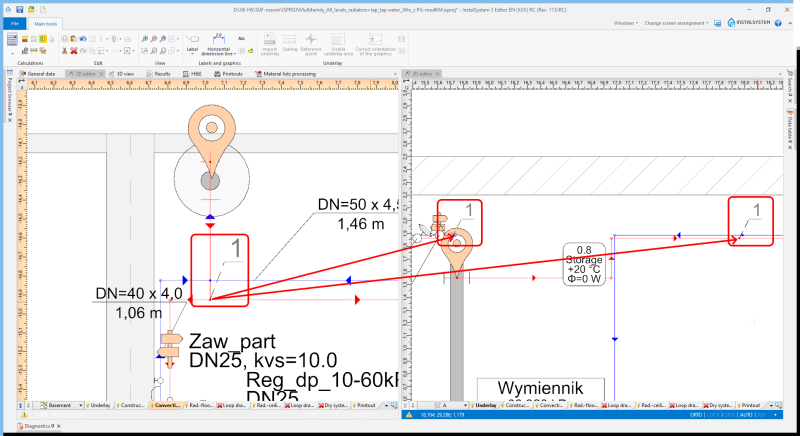The image size is (800, 436).
Task: Switch to the General data tab
Action: [x=37, y=74]
